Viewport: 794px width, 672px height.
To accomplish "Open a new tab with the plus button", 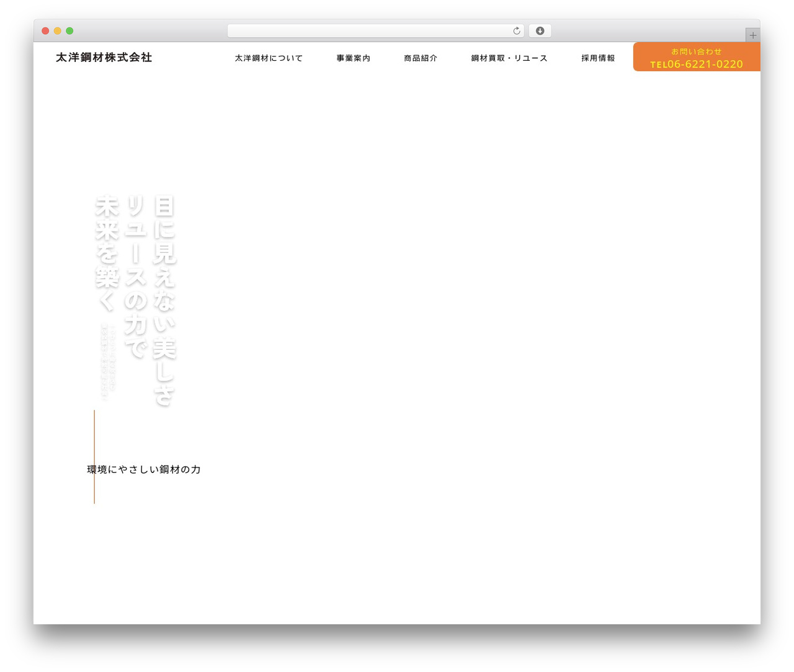I will pyautogui.click(x=752, y=35).
